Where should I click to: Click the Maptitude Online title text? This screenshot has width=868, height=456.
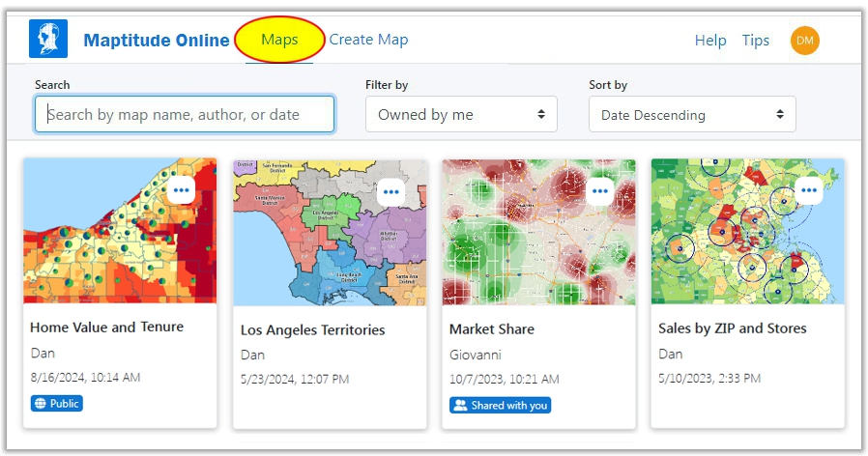157,41
